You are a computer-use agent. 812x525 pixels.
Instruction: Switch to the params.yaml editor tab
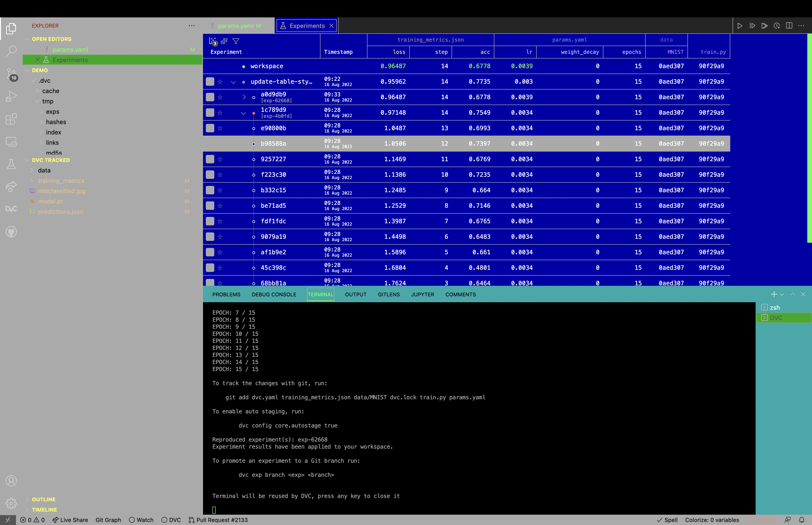(235, 26)
